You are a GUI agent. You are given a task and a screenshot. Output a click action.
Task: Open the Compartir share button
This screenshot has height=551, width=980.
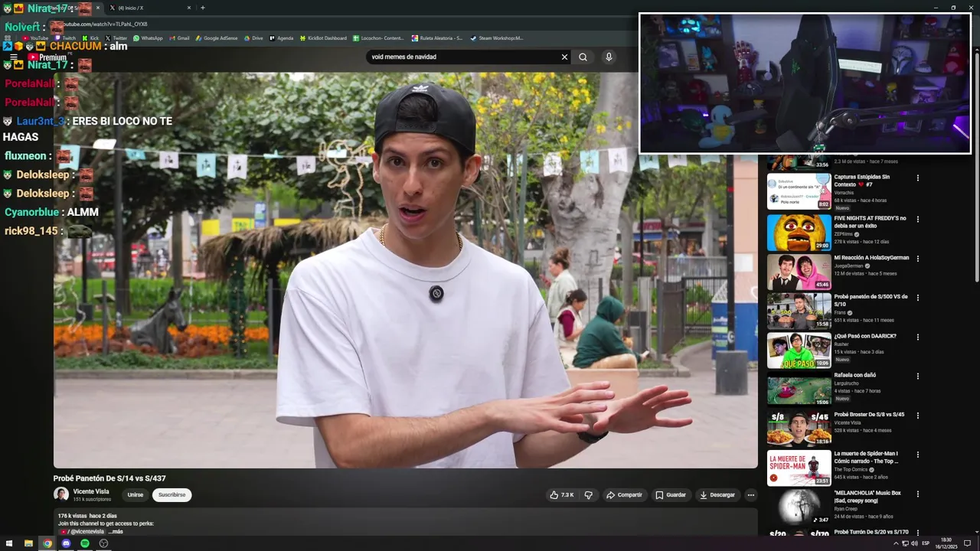click(x=624, y=495)
